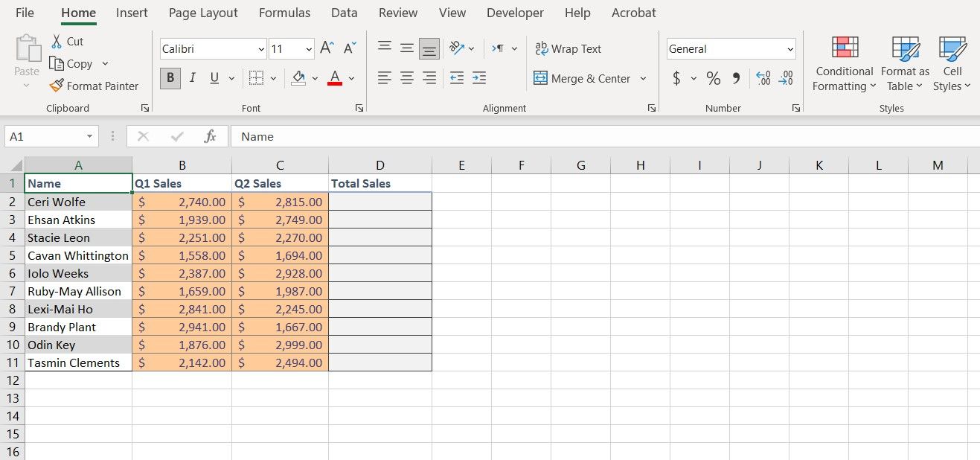980x460 pixels.
Task: Open Format as Table gallery
Action: pyautogui.click(x=905, y=64)
